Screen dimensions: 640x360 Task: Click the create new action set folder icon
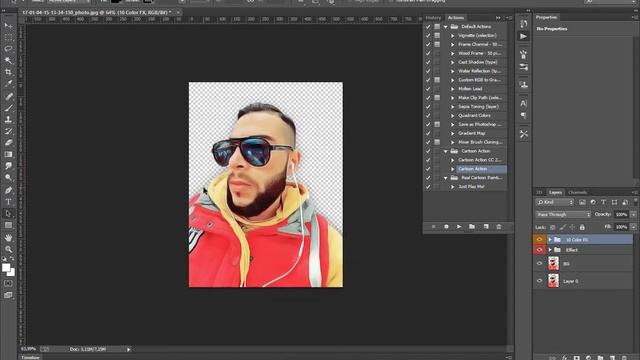pyautogui.click(x=472, y=227)
